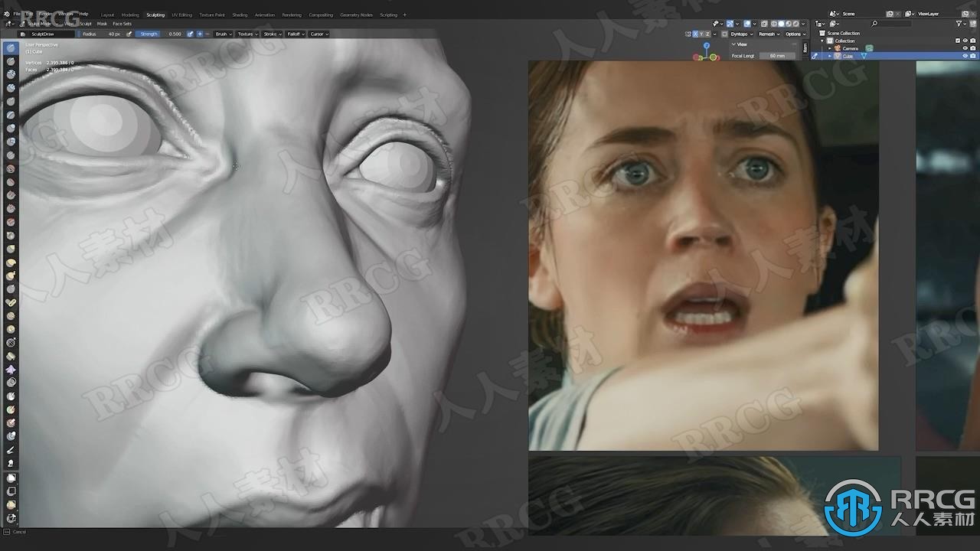Open the File menu
This screenshot has width=980, height=551.
pos(17,14)
